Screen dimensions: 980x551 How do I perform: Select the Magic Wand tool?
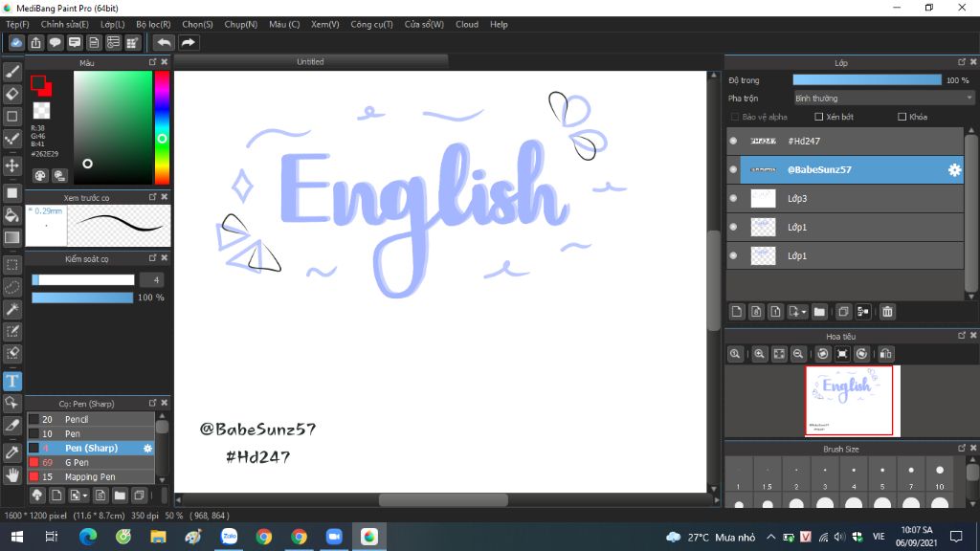pos(11,309)
